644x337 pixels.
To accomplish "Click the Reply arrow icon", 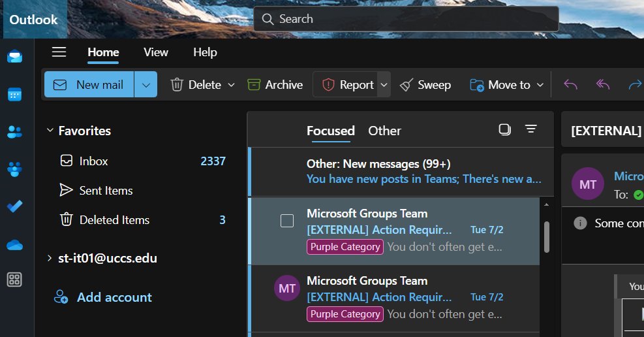I will pyautogui.click(x=570, y=85).
